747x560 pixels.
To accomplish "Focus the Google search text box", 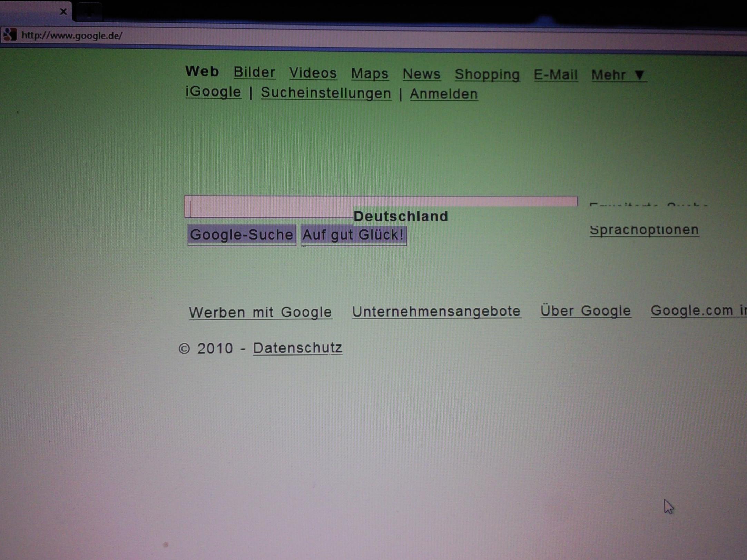I will click(381, 206).
